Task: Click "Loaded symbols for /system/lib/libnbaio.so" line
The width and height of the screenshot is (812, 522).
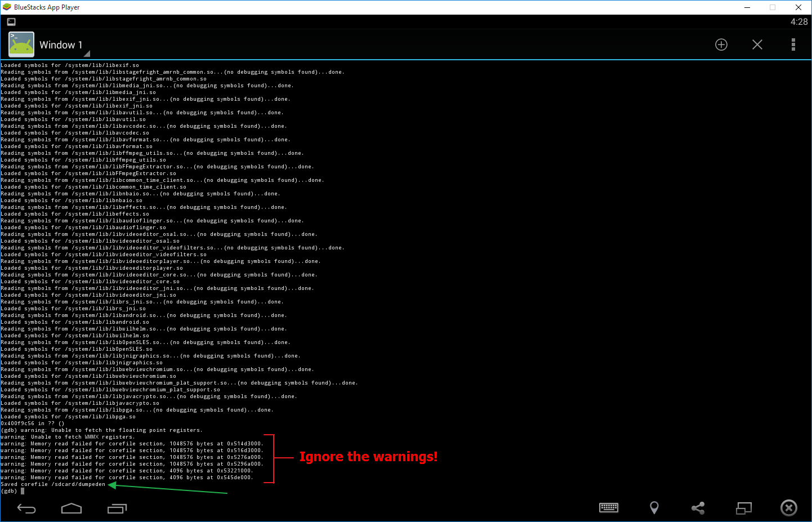Action: (72, 200)
